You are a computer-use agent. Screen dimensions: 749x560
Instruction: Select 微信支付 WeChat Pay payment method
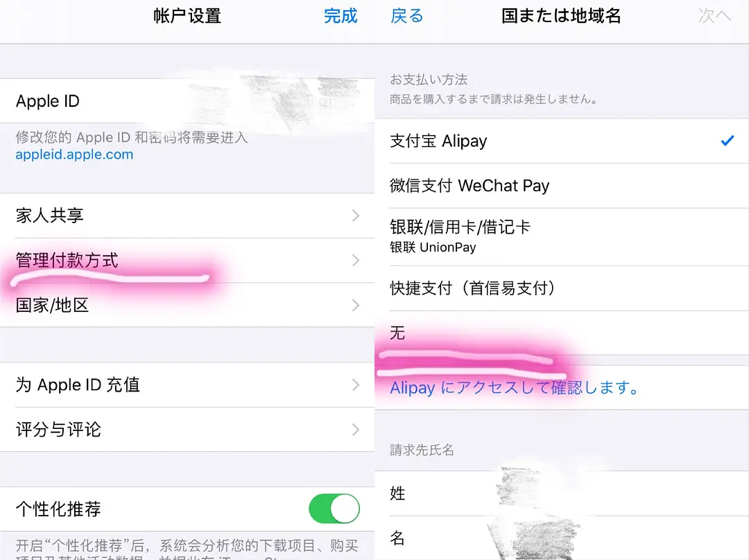(562, 186)
